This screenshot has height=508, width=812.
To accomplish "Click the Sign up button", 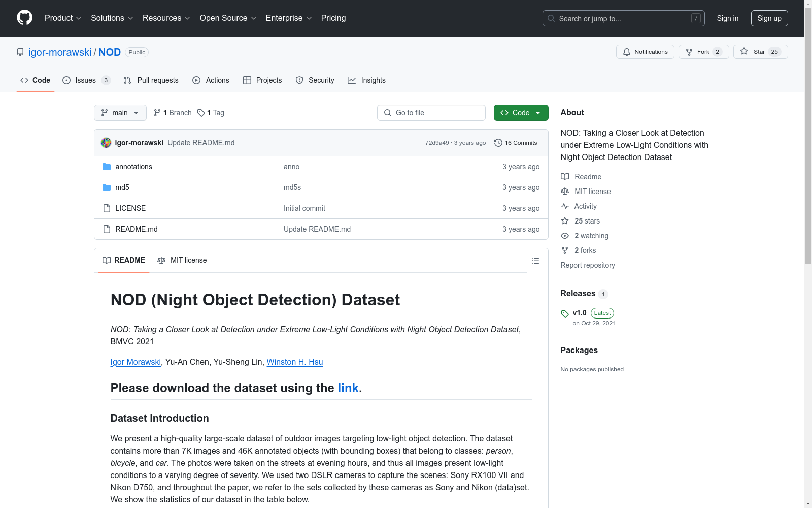I will click(769, 18).
